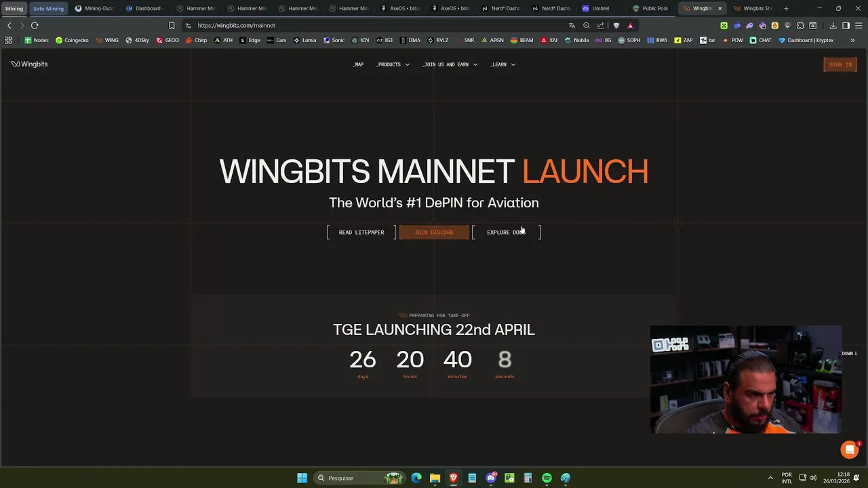Screen dimensions: 868x488
Task: Open Discord from the taskbar
Action: tap(491, 478)
